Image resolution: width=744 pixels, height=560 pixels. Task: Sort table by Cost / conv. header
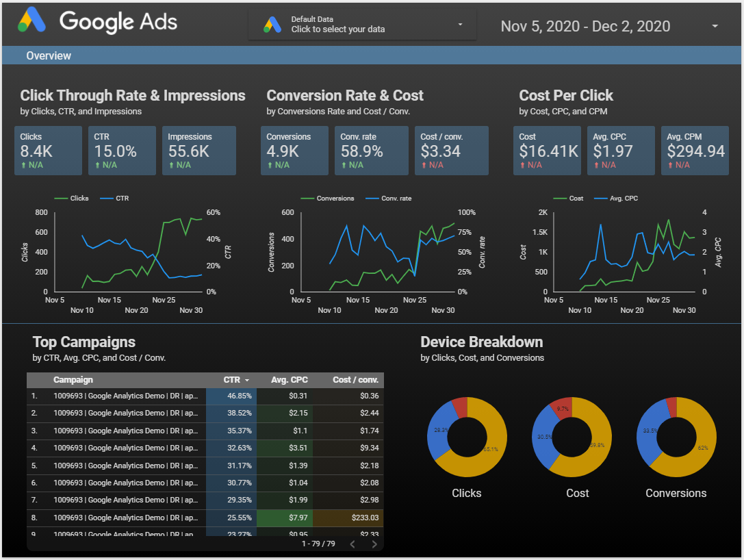click(x=355, y=380)
